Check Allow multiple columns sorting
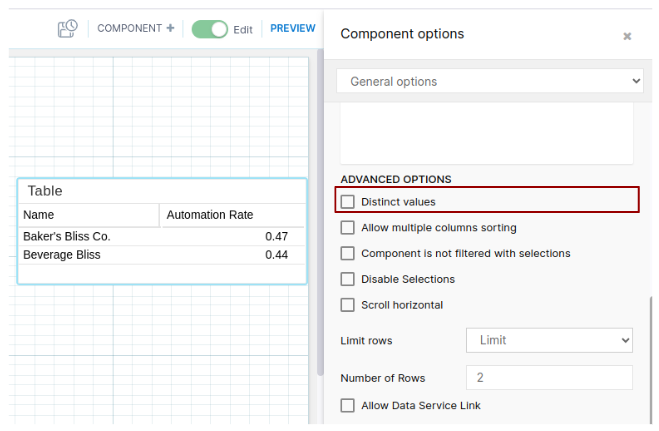The height and width of the screenshot is (431, 659). (348, 228)
